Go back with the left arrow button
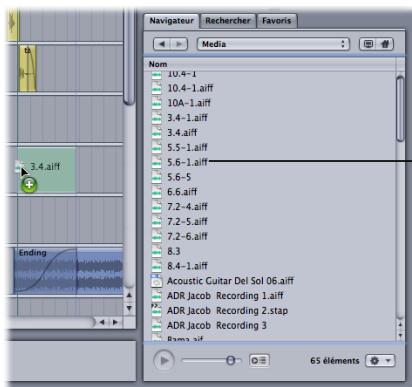 (x=162, y=44)
